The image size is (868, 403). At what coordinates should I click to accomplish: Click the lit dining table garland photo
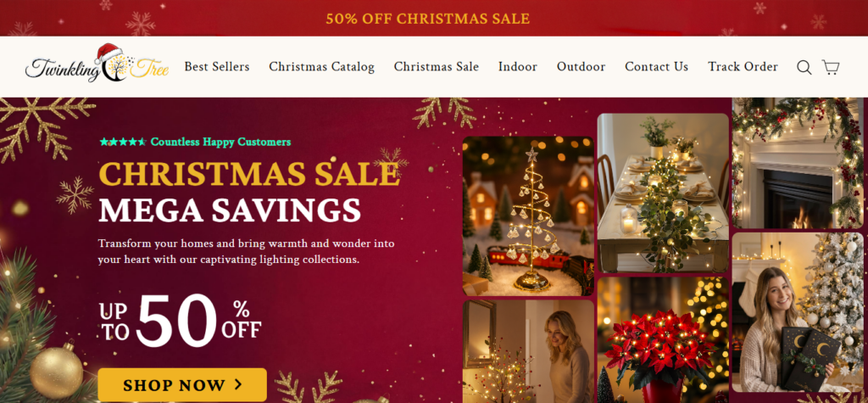click(x=663, y=193)
